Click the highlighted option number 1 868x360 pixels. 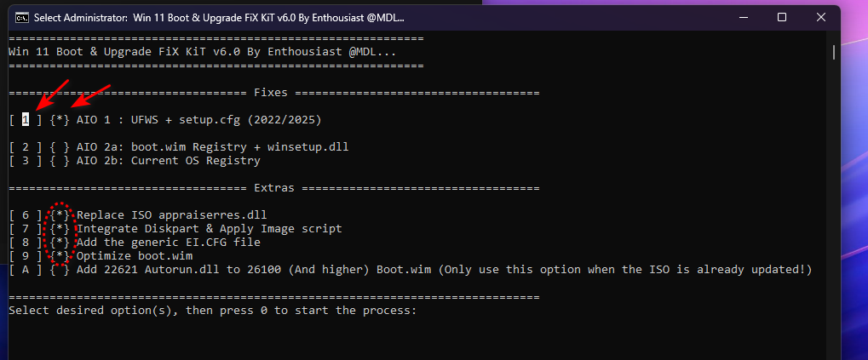tap(26, 119)
